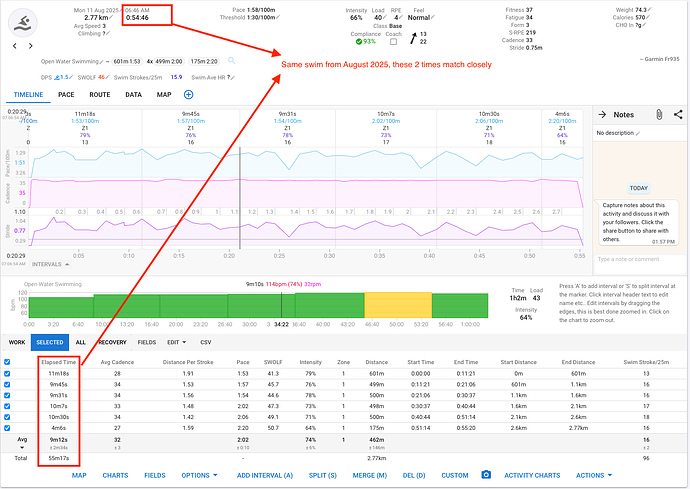
Task: Sort by the Elapsed Time column header
Action: pyautogui.click(x=59, y=362)
